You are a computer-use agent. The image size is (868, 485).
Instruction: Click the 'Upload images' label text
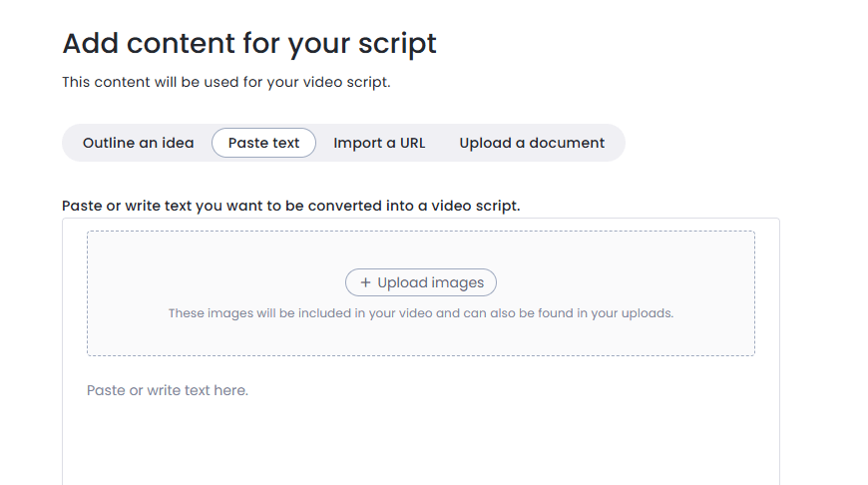pyautogui.click(x=430, y=283)
